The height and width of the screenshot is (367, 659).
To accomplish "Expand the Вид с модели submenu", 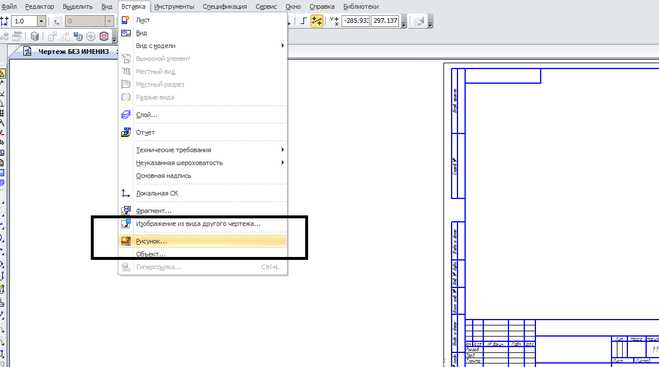I will point(203,45).
